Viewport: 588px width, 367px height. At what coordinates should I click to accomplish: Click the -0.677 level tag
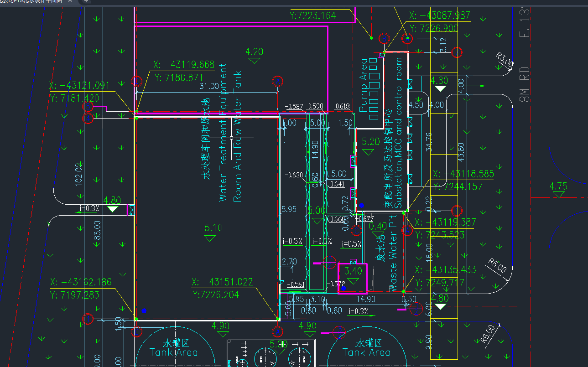tap(365, 219)
